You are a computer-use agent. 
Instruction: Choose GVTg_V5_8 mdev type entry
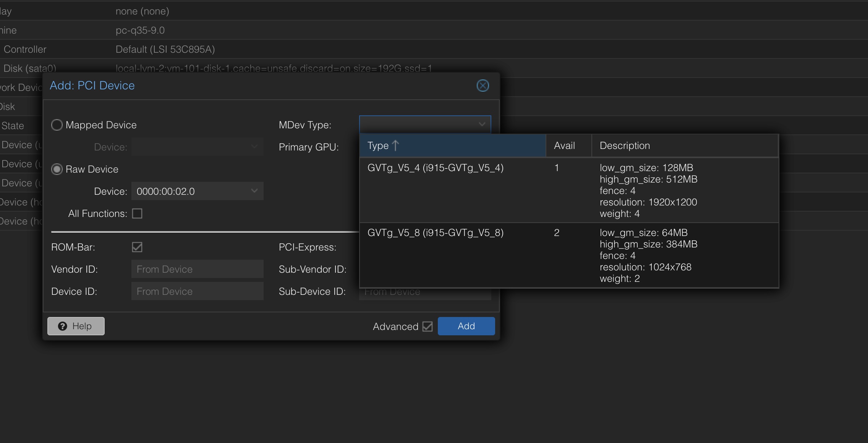tap(436, 233)
